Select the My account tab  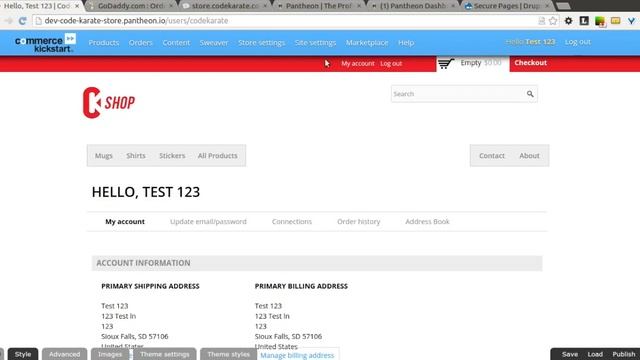coord(125,222)
